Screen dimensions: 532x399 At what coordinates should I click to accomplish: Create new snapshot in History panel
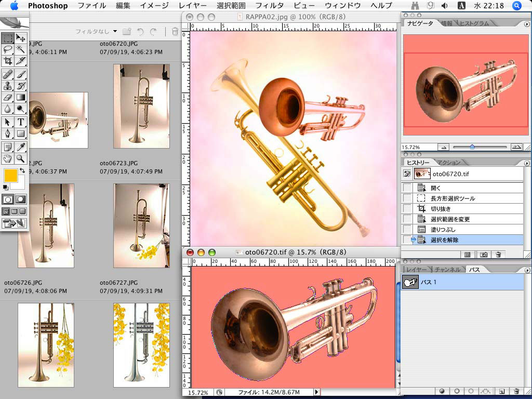[484, 255]
